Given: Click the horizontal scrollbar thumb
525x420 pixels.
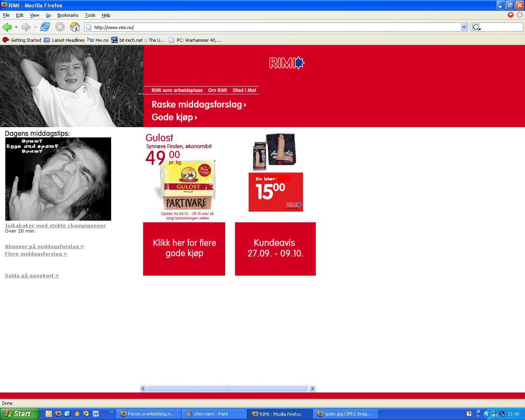Looking at the screenshot, I should coord(227,388).
